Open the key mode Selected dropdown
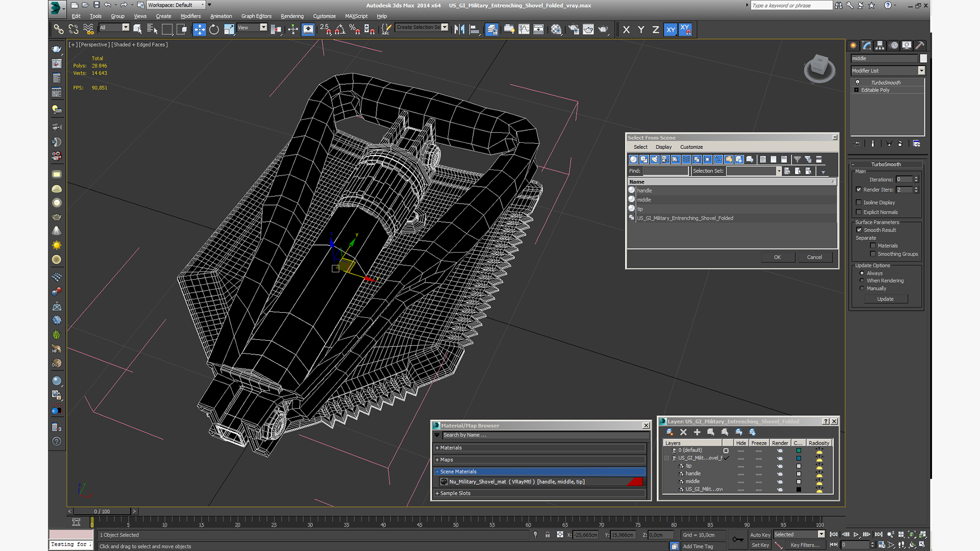The width and height of the screenshot is (980, 551). (821, 534)
